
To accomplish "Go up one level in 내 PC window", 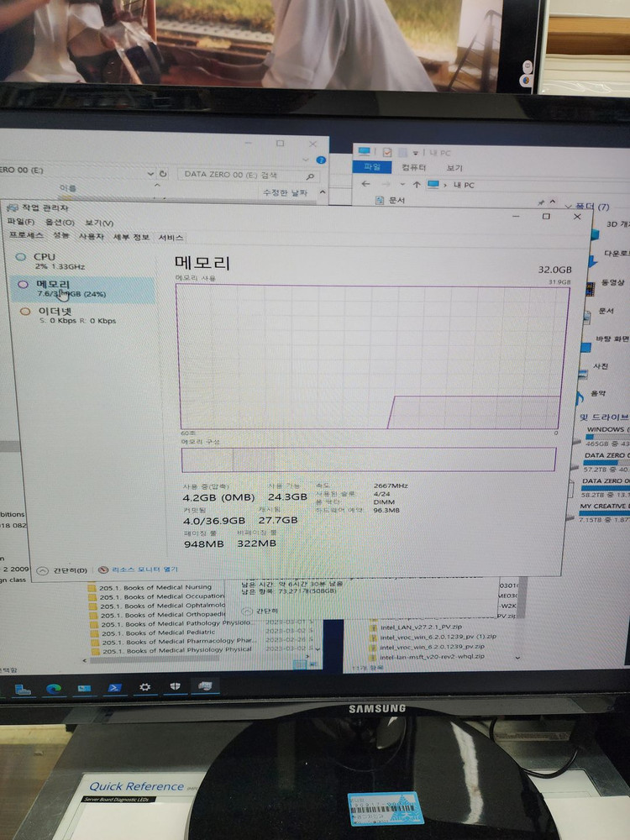I will pyautogui.click(x=417, y=184).
